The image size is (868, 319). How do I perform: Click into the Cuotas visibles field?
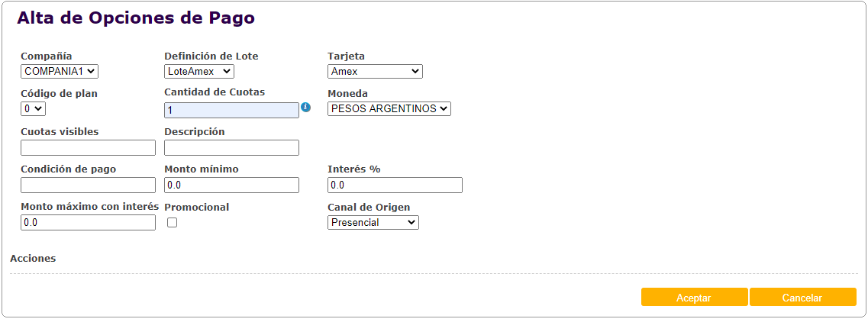(88, 148)
